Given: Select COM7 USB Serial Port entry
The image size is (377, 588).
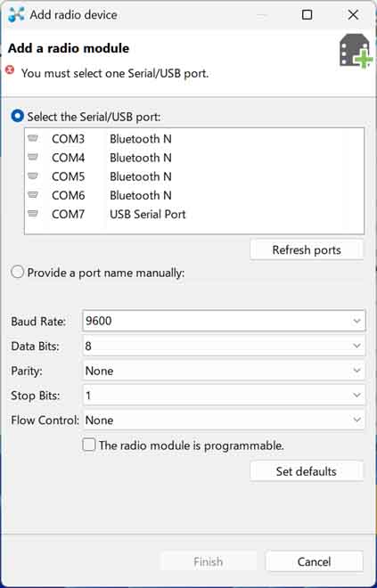Looking at the screenshot, I should (194, 214).
